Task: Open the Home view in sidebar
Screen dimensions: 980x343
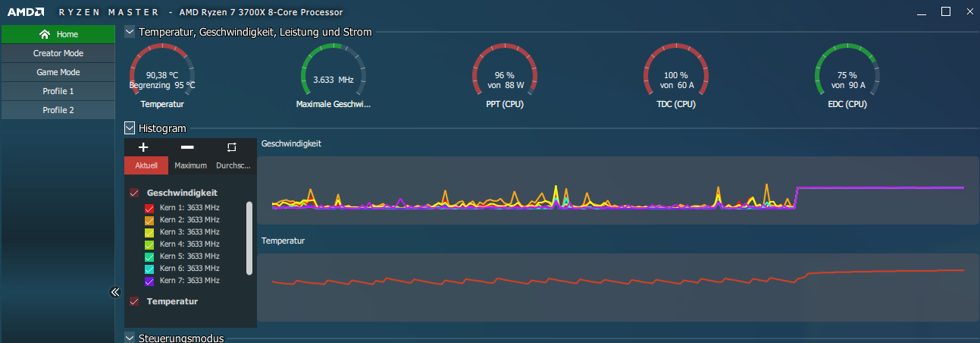Action: [58, 34]
